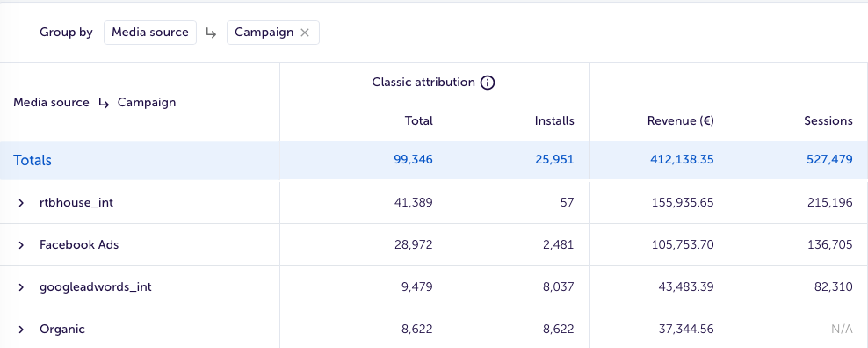Click the arrow icon in the Media source header
Screen dimensions: 868x348
104,103
